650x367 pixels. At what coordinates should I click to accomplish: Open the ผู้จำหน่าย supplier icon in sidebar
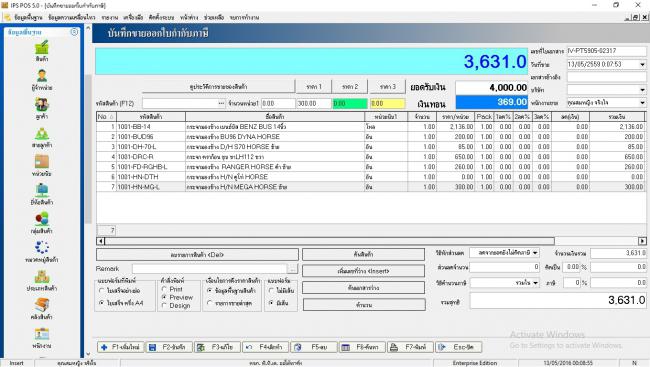coord(41,76)
